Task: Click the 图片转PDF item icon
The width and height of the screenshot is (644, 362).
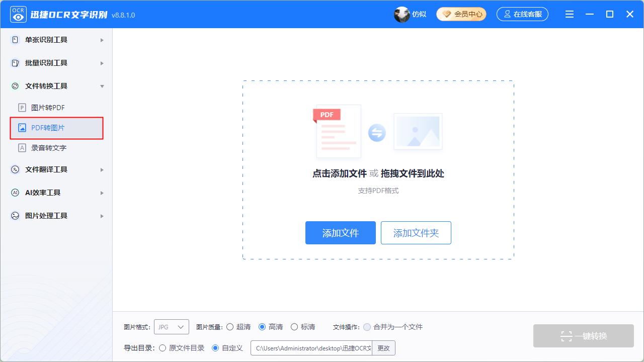Action: pos(22,108)
